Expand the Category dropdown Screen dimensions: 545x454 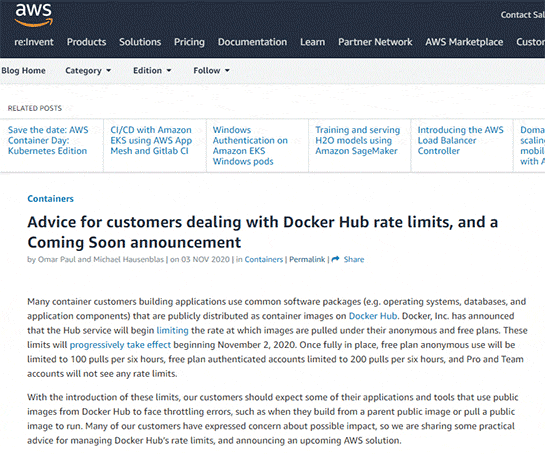[88, 71]
